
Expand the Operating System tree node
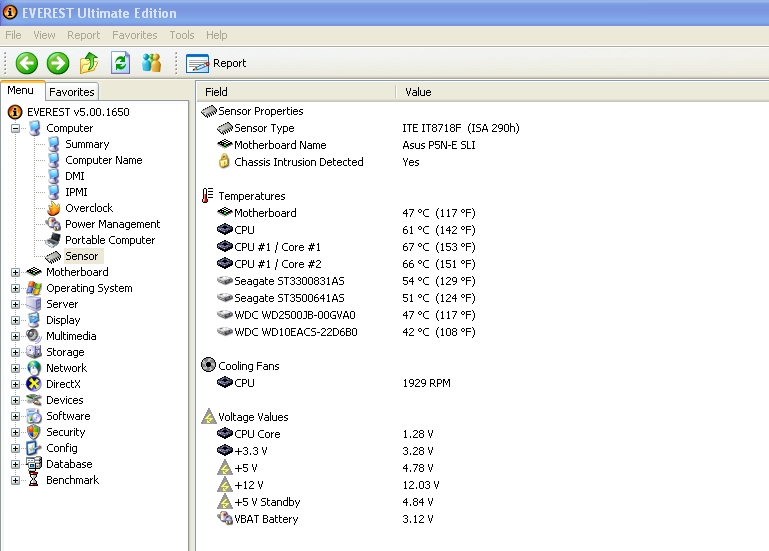pos(15,289)
